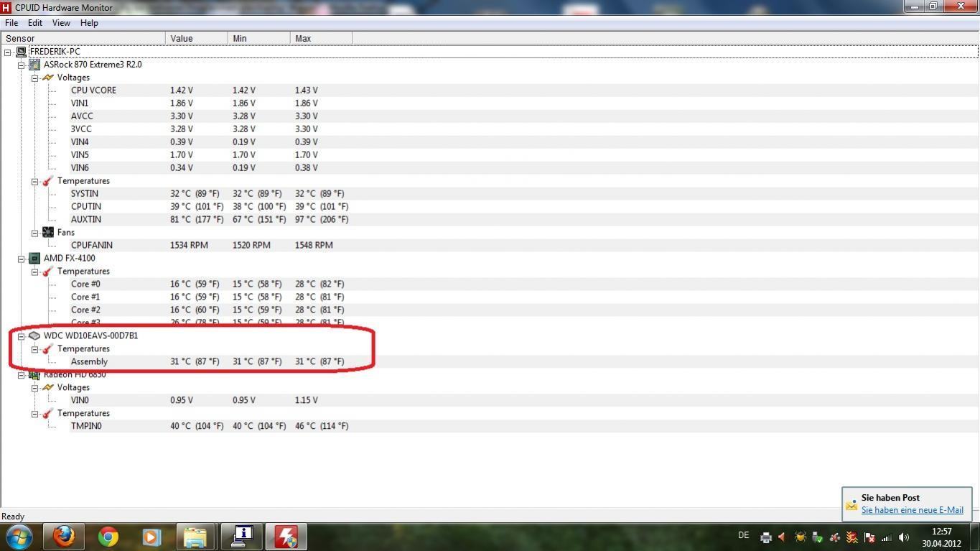
Task: Open the Help menu
Action: tap(89, 23)
